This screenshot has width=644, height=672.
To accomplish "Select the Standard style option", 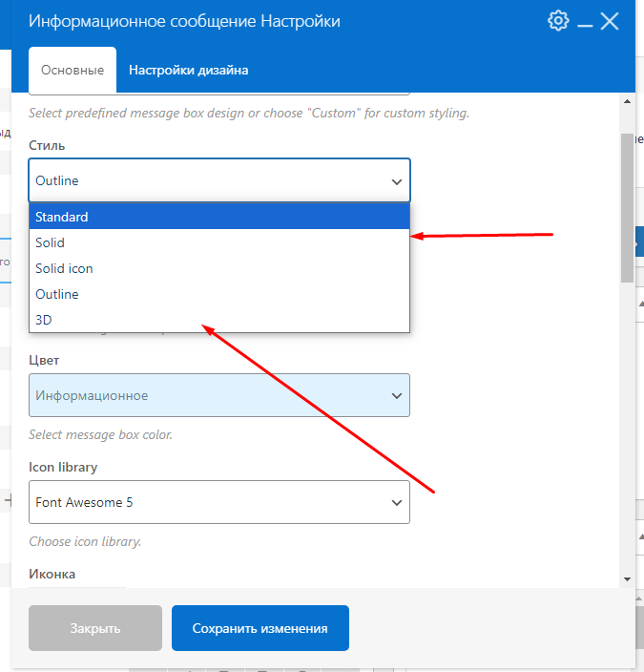I will pos(219,217).
